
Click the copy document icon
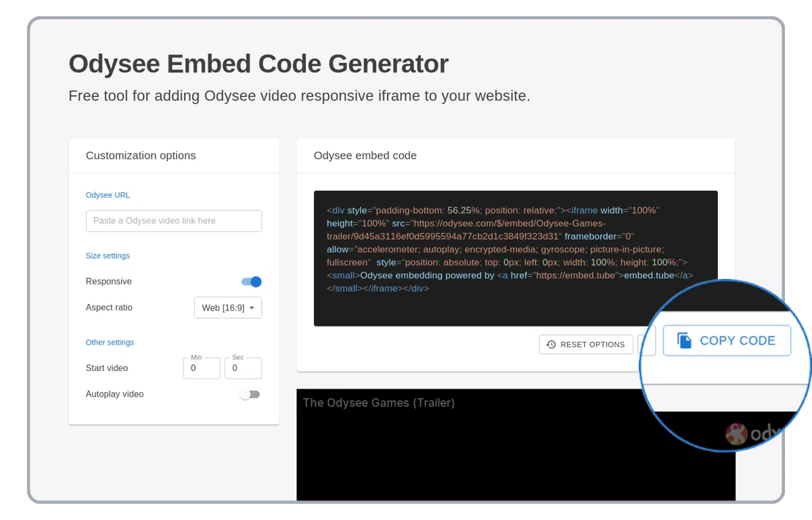click(685, 341)
